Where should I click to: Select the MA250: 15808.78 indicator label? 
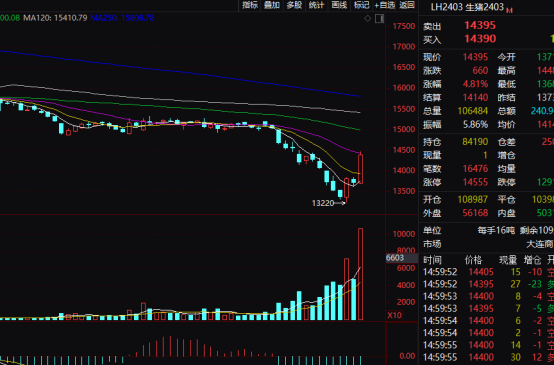(x=122, y=18)
